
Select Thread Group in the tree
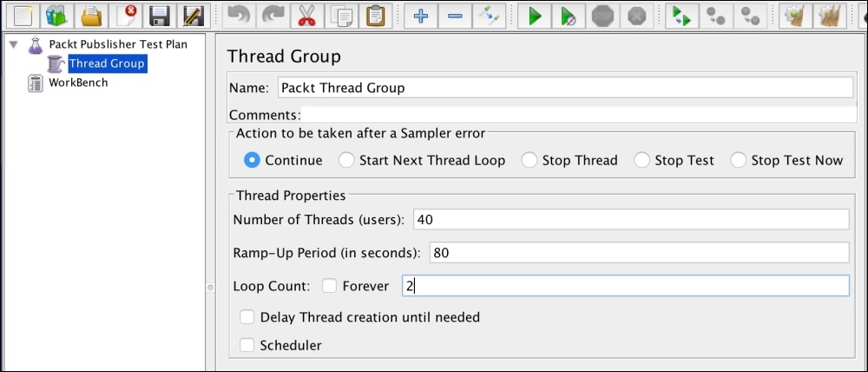[x=108, y=63]
